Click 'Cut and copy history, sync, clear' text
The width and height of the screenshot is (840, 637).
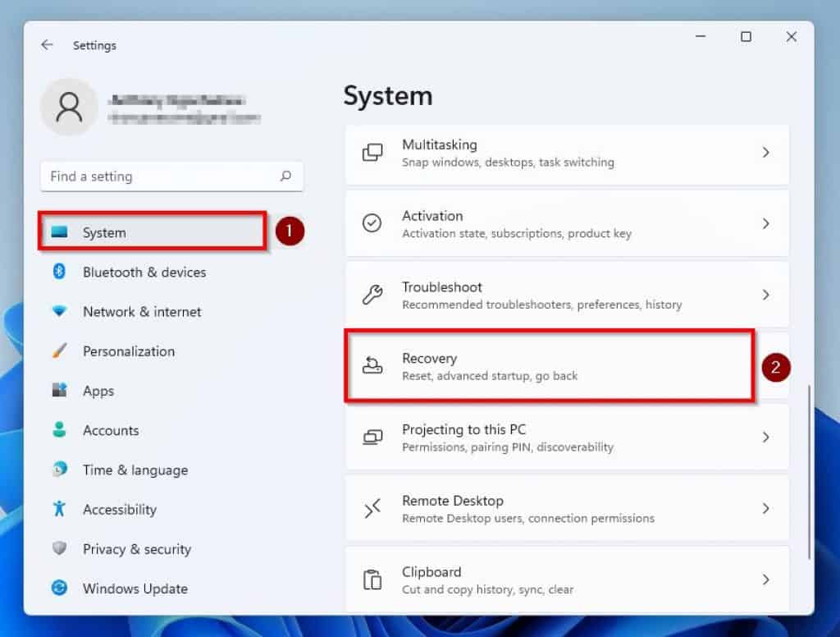pos(487,589)
